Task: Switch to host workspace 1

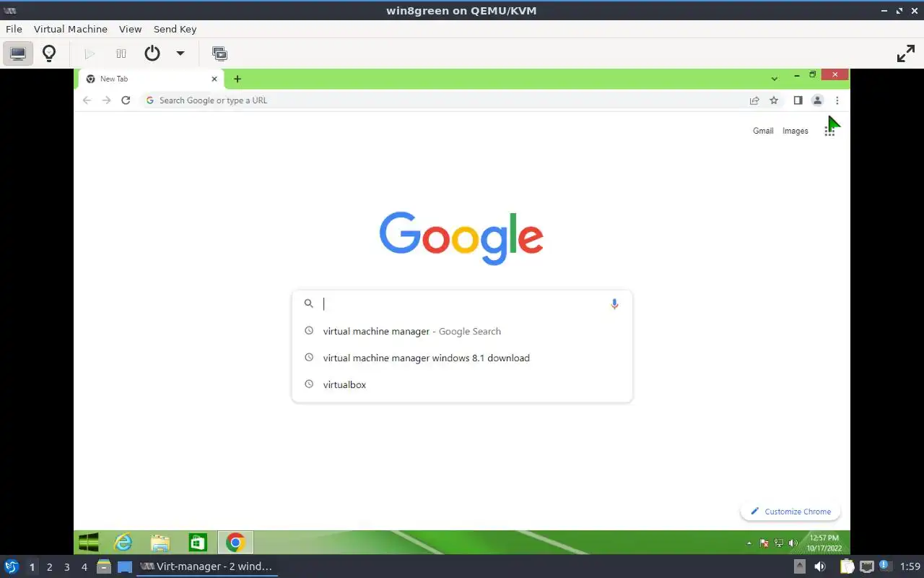Action: tap(32, 567)
